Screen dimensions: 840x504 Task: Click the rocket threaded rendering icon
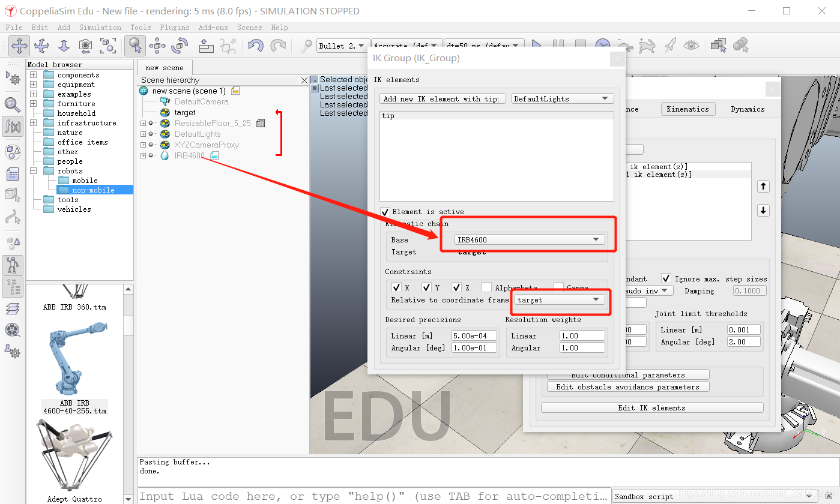point(669,46)
